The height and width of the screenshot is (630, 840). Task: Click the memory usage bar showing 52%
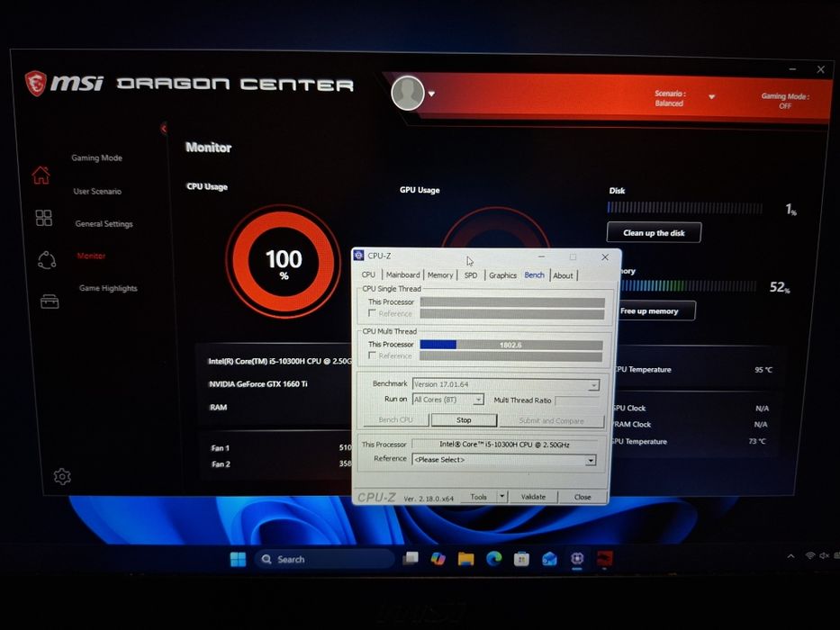point(688,285)
